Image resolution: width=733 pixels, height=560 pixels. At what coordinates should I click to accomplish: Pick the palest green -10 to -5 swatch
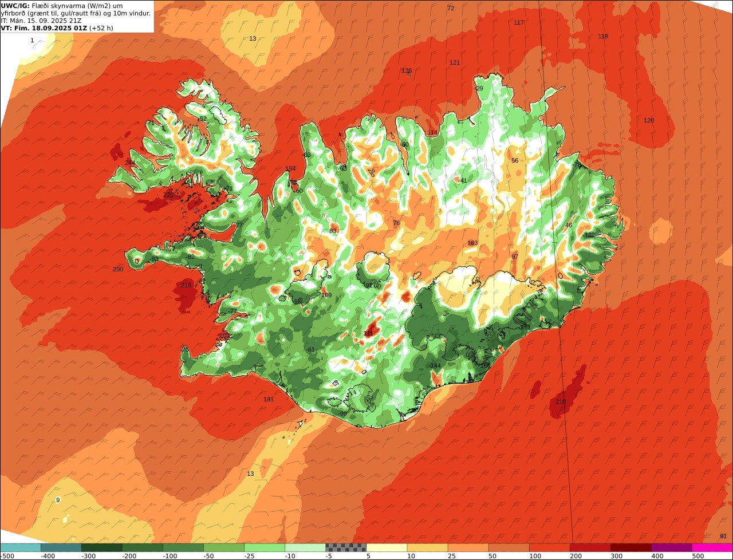[x=305, y=547]
